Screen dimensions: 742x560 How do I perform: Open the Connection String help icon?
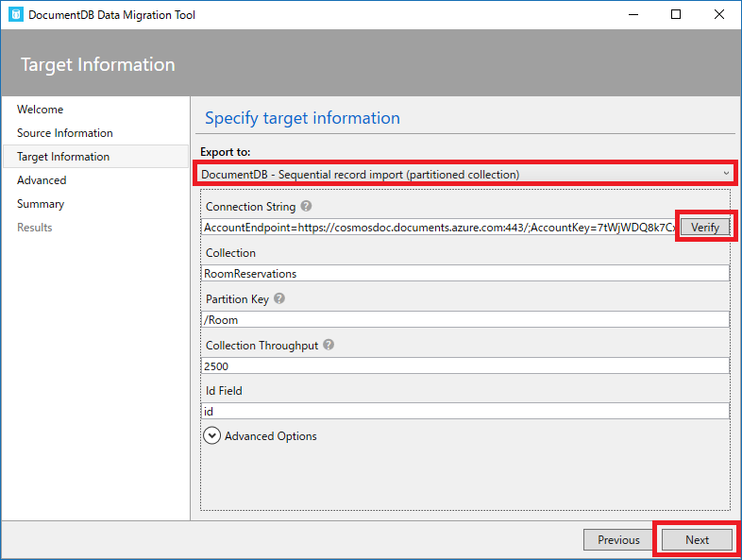click(x=306, y=206)
